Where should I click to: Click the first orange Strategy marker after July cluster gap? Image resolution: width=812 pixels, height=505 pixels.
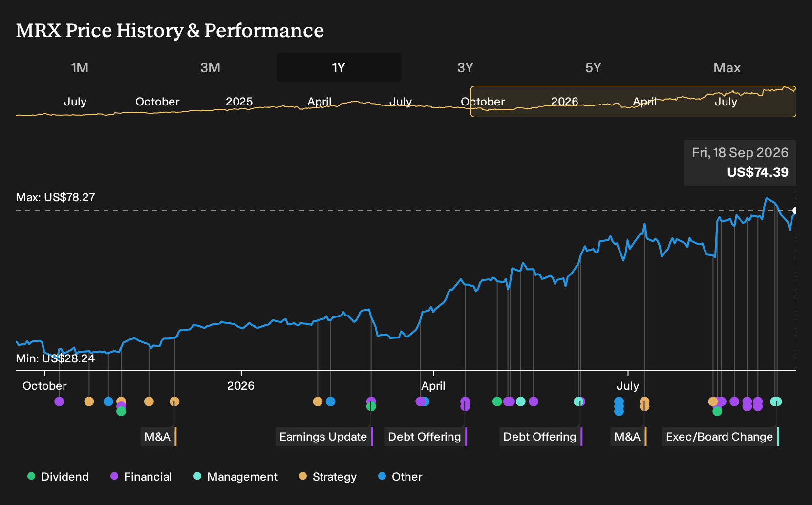tap(713, 401)
